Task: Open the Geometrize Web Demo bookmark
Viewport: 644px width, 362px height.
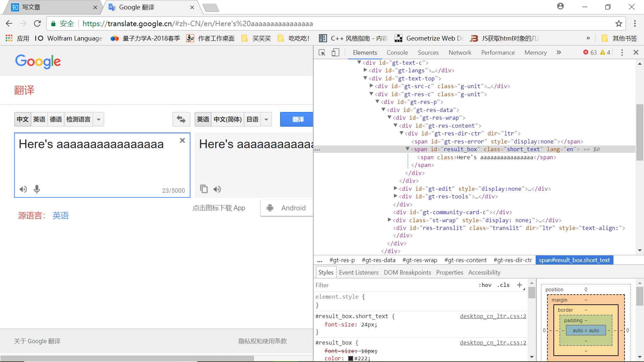Action: point(429,38)
